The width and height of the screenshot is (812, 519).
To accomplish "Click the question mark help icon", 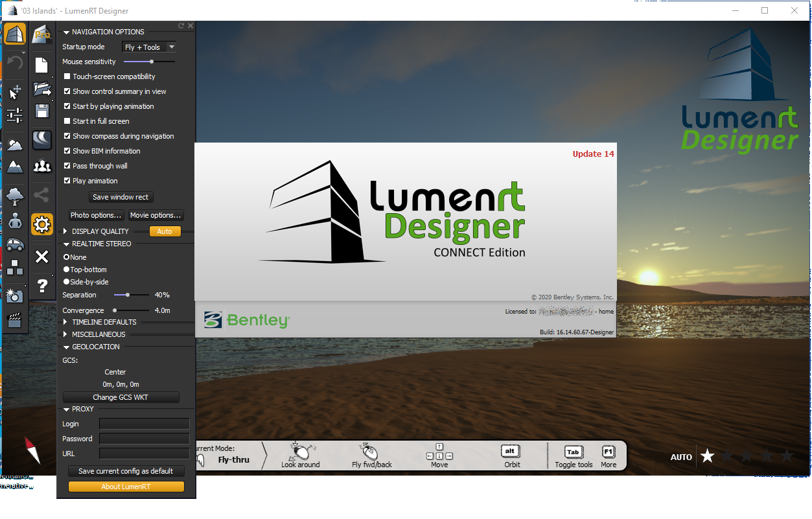I will [x=42, y=286].
